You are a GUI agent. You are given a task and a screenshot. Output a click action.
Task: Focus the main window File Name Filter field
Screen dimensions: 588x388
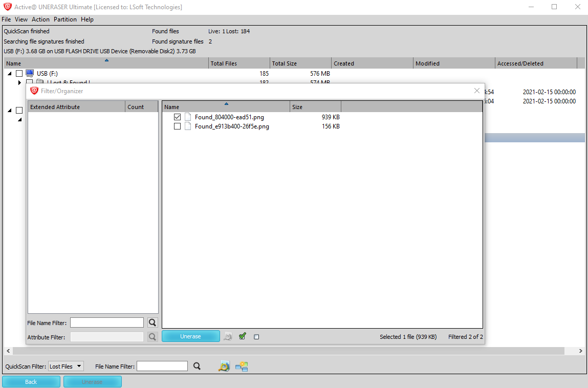[162, 366]
